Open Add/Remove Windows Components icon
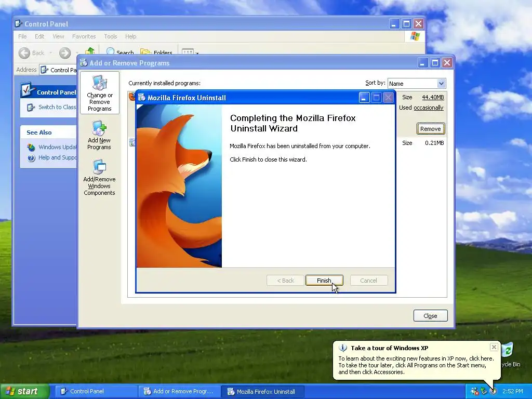 (99, 178)
